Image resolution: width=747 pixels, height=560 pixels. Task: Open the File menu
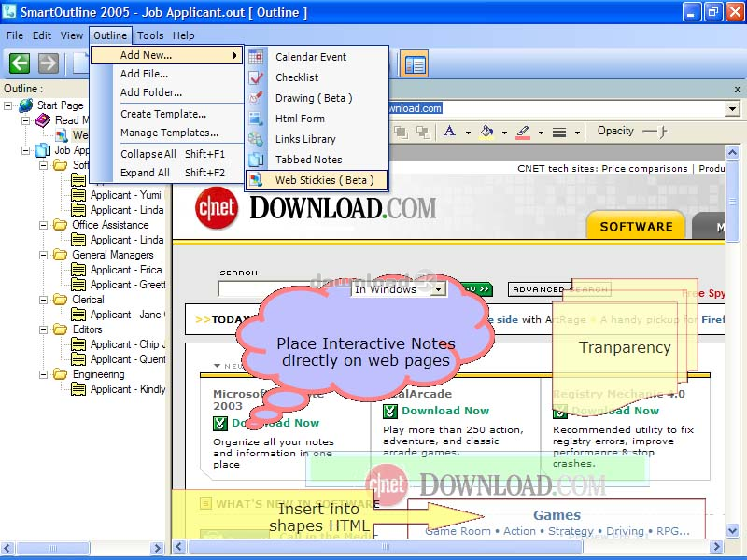coord(15,35)
